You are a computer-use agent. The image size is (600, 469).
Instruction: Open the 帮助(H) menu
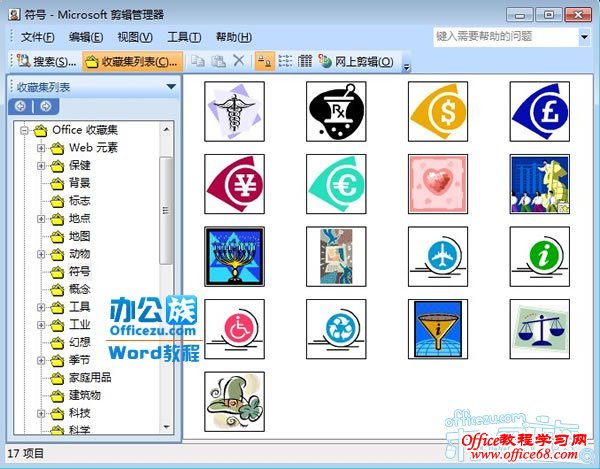[x=234, y=37]
